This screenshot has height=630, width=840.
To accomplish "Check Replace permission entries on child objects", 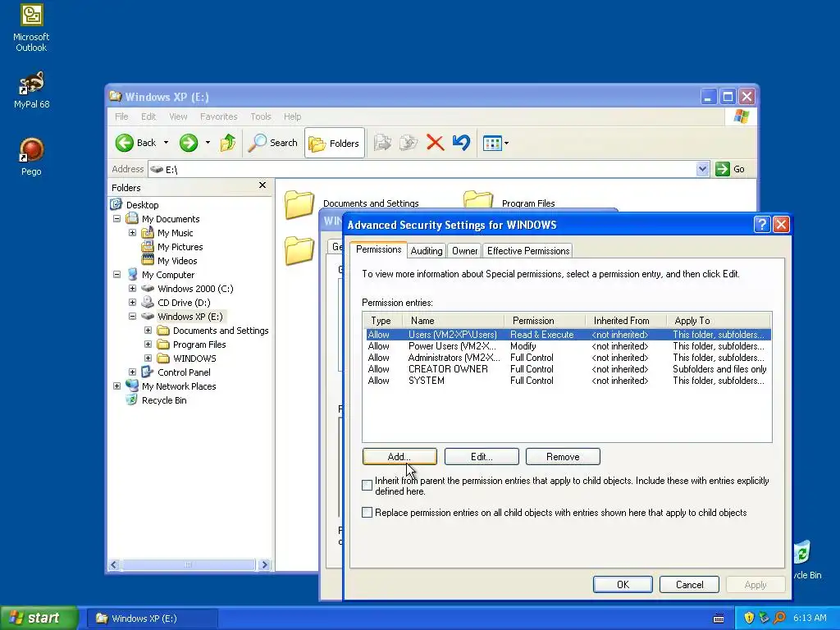I will (x=367, y=513).
